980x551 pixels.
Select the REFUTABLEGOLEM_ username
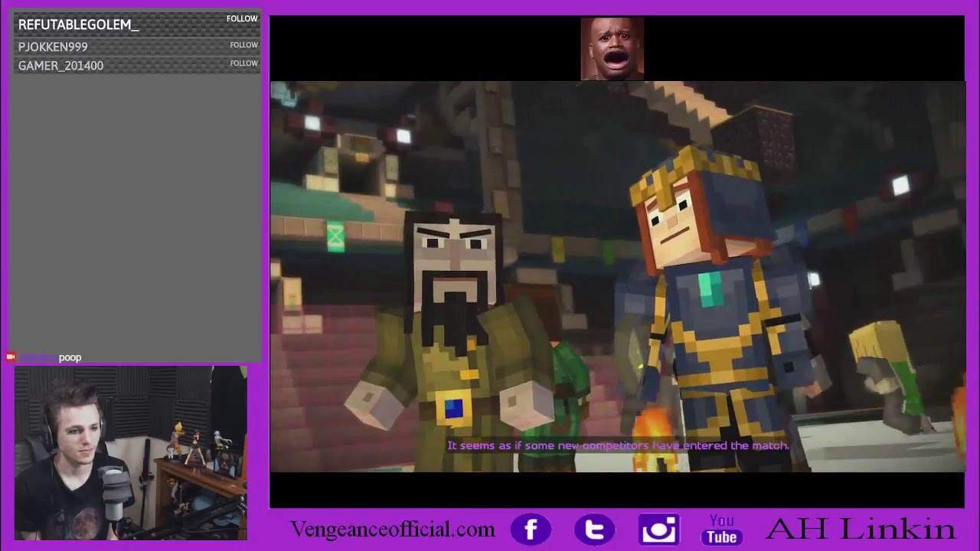[78, 25]
